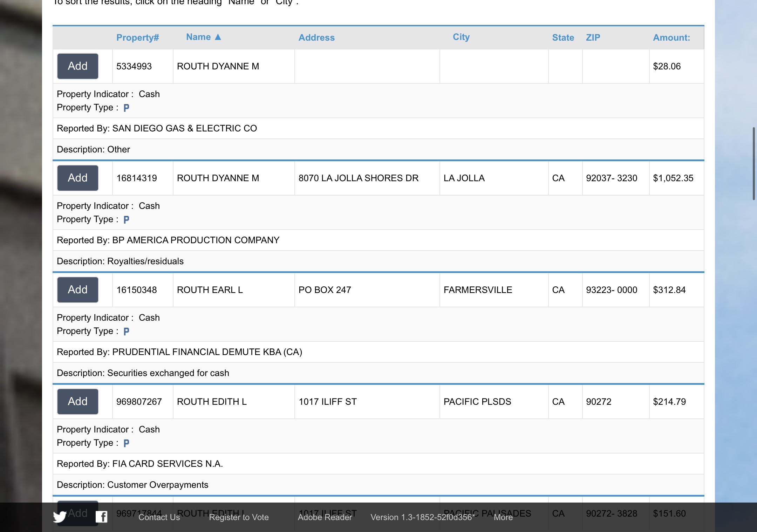The width and height of the screenshot is (757, 532).
Task: Select amount $1,052.35 cell
Action: coord(676,178)
